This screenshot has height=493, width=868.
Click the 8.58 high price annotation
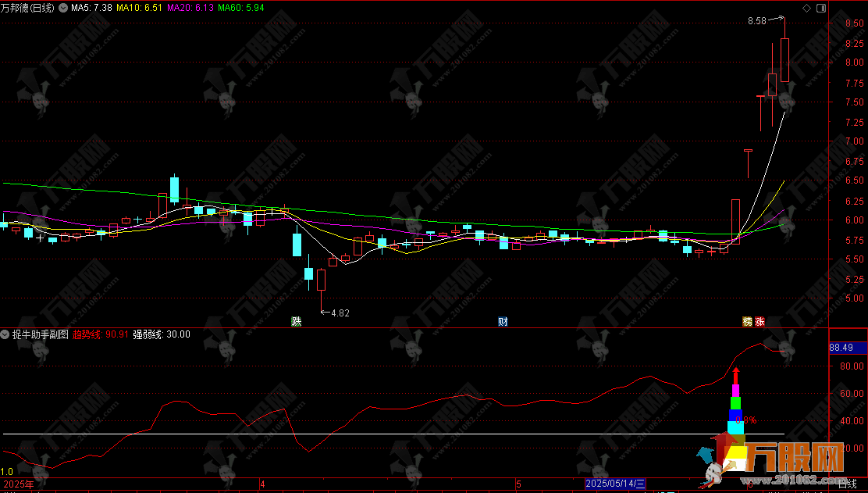click(x=756, y=21)
